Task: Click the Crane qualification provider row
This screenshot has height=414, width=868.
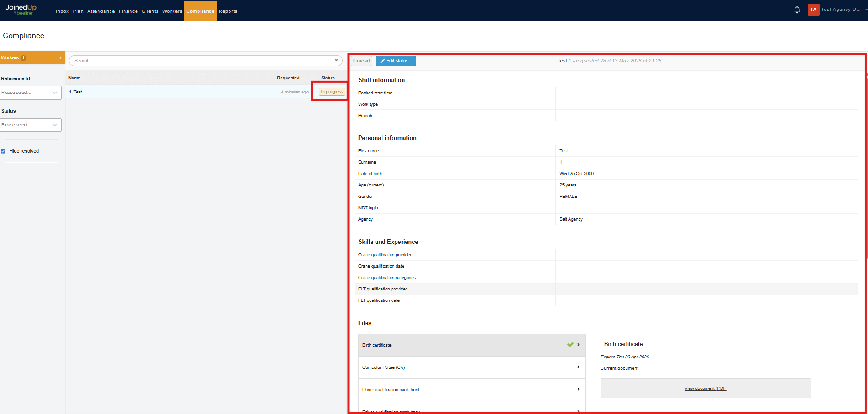Action: (606, 255)
